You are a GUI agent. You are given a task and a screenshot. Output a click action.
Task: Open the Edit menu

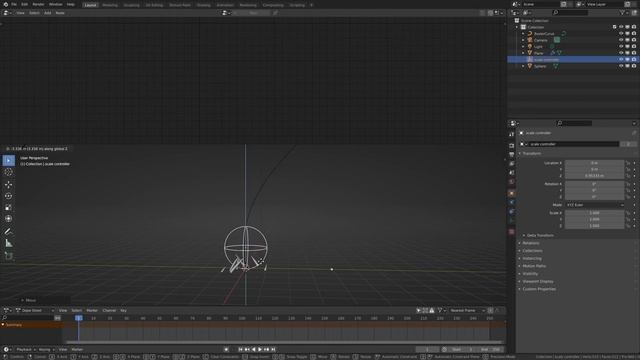(24, 4)
